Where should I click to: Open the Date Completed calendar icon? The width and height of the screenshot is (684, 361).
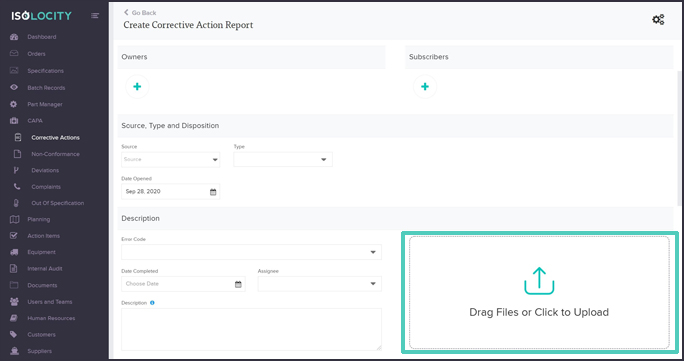[238, 284]
